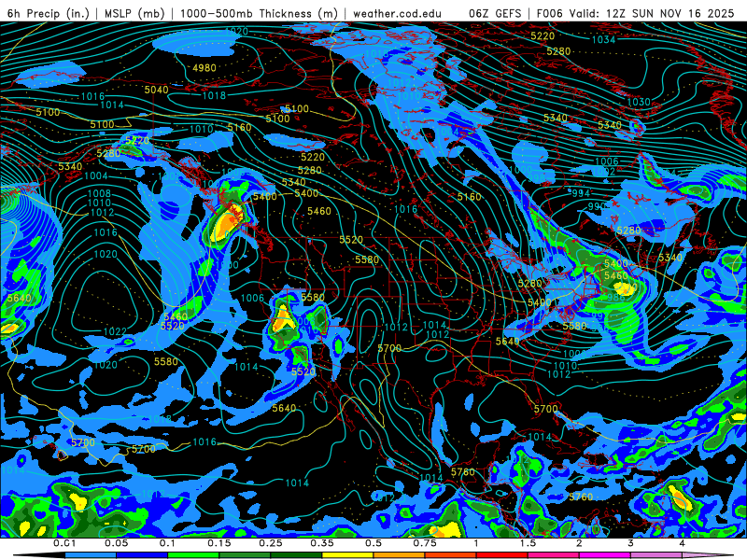Click the '6h Precip (in.)' header label

49,13
